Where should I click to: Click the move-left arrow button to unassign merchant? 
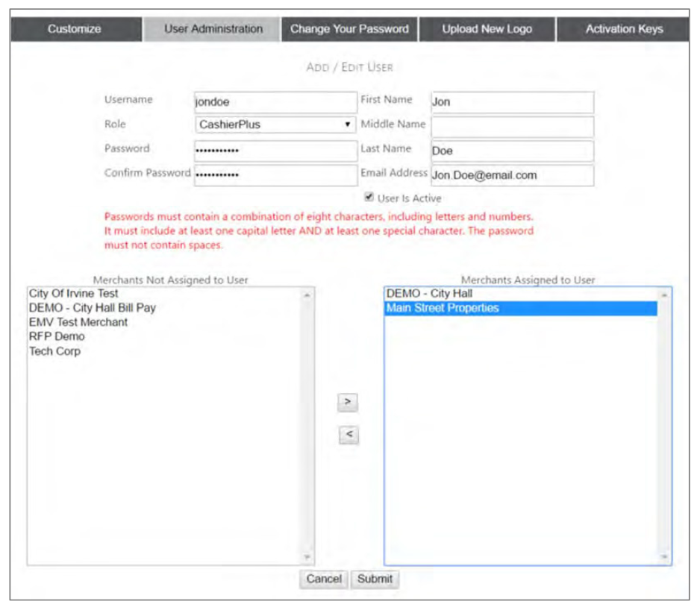click(348, 433)
